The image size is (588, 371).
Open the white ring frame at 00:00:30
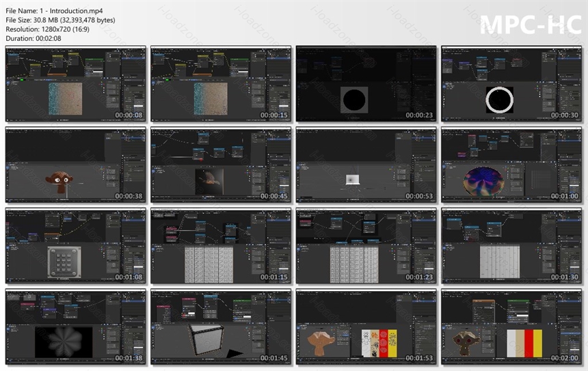[x=511, y=84]
